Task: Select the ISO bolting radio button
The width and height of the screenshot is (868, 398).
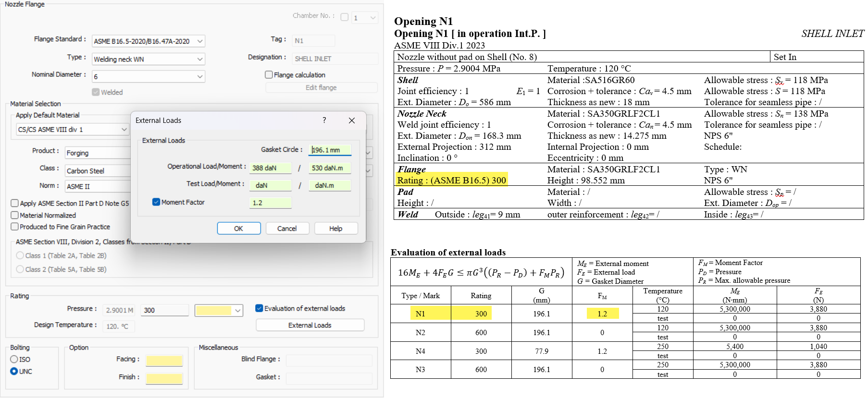Action: (x=14, y=359)
